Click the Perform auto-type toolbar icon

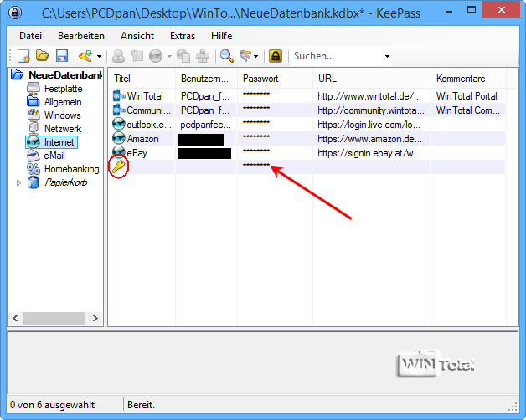coord(203,56)
